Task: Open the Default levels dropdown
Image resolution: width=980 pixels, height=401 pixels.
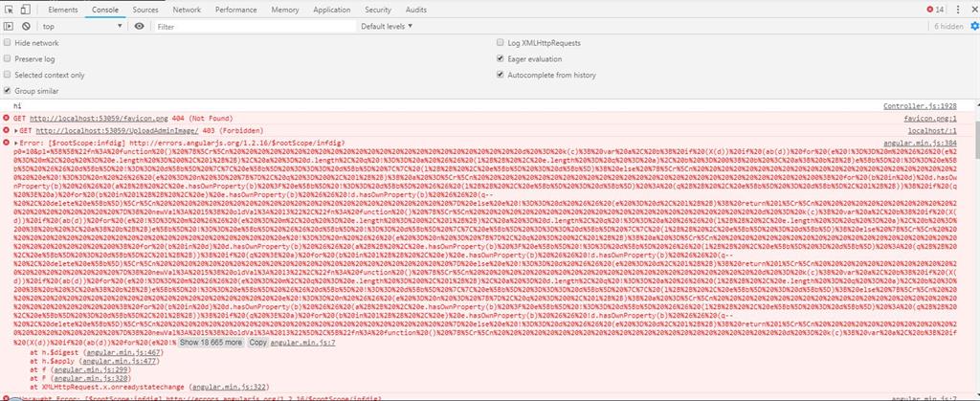Action: [387, 26]
